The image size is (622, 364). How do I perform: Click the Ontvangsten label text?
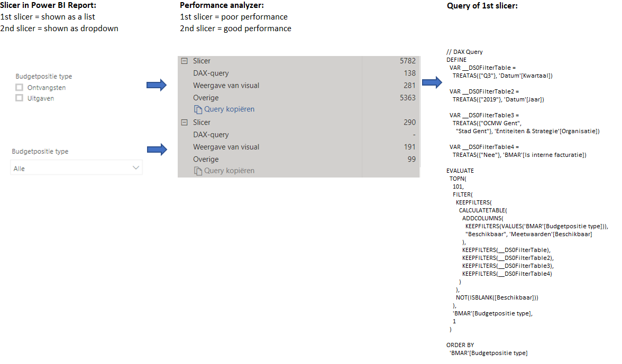[47, 88]
